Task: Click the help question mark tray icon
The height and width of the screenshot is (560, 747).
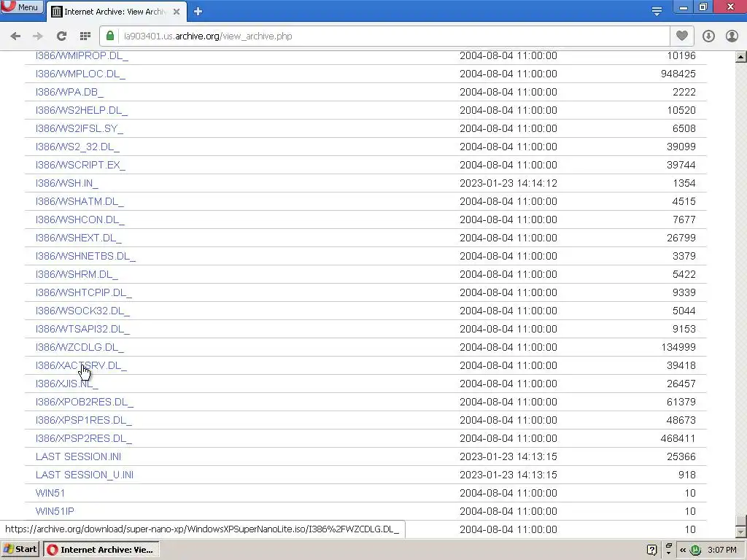Action: click(651, 550)
